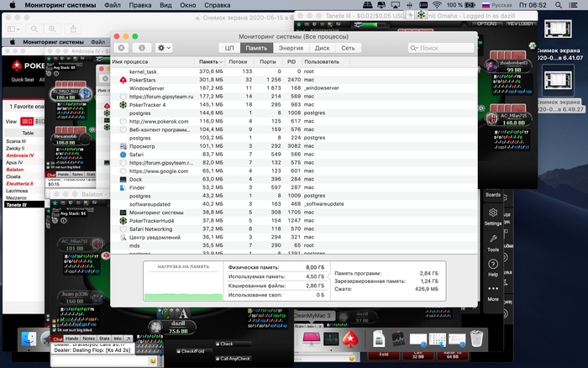
Task: Click the Finder process icon in the list
Action: coord(123,187)
